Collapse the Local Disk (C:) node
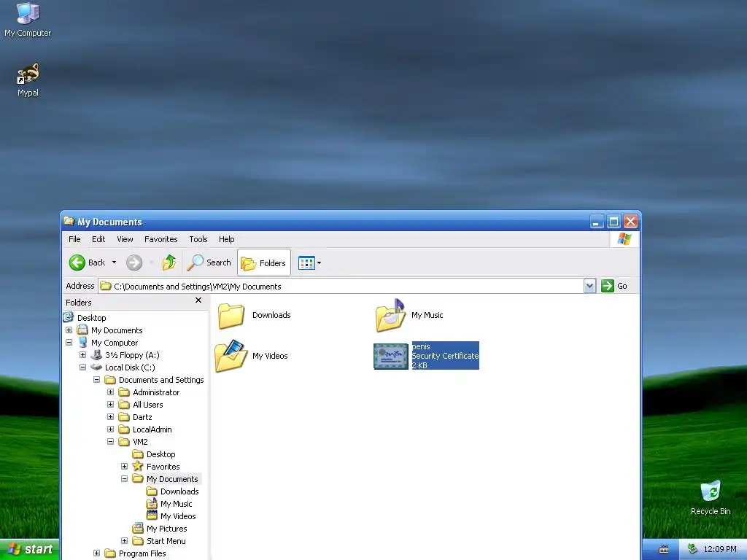This screenshot has height=560, width=747. point(83,367)
